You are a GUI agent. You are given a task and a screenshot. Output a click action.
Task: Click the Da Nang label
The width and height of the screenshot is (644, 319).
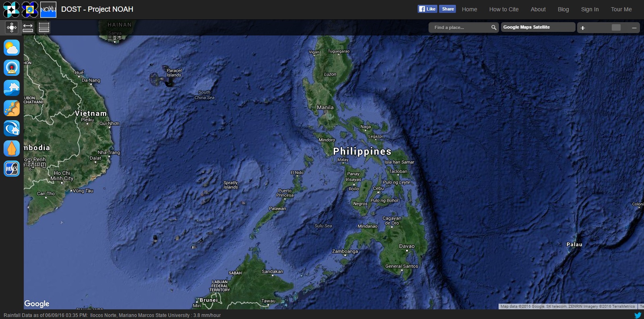[91, 80]
